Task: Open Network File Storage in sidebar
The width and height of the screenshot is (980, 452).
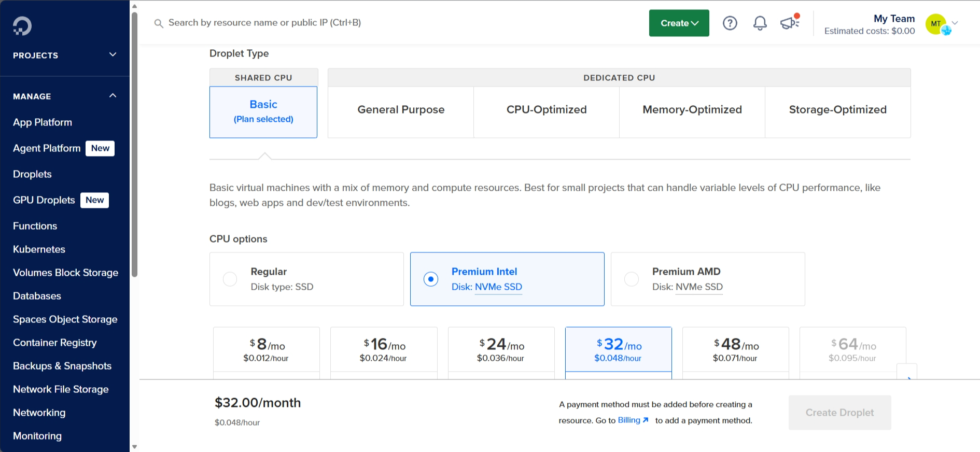Action: pyautogui.click(x=61, y=389)
